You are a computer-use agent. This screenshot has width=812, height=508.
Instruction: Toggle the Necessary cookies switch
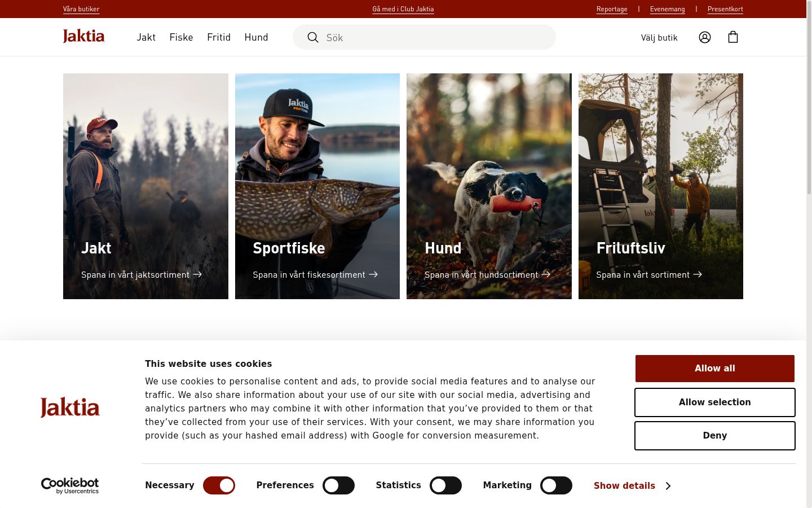[x=219, y=485]
